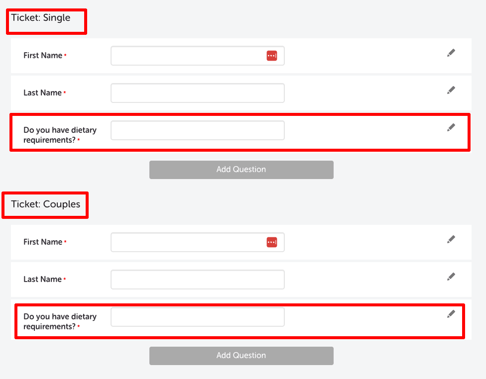This screenshot has width=486, height=379.
Task: Focus the Last Name input for Couples ticket
Action: [198, 279]
